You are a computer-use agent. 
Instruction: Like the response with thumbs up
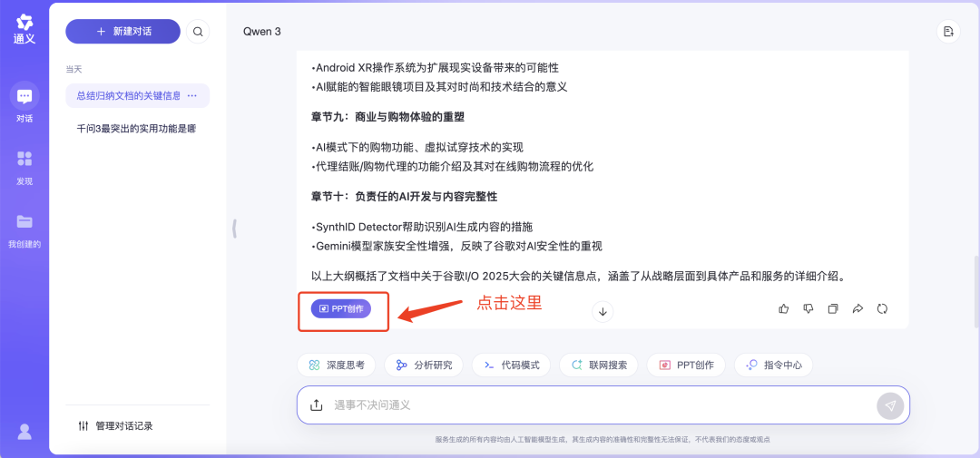784,308
